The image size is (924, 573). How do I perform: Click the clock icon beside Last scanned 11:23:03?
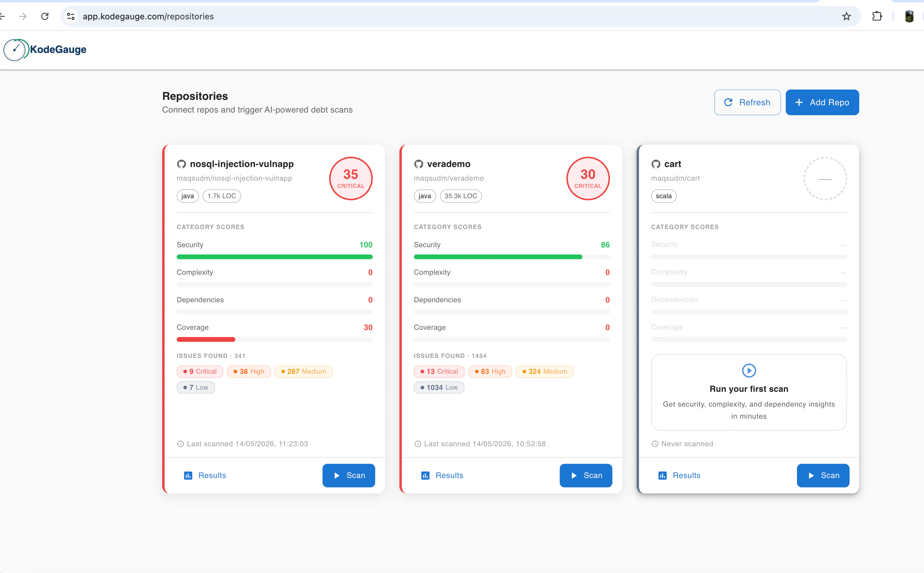pos(180,444)
